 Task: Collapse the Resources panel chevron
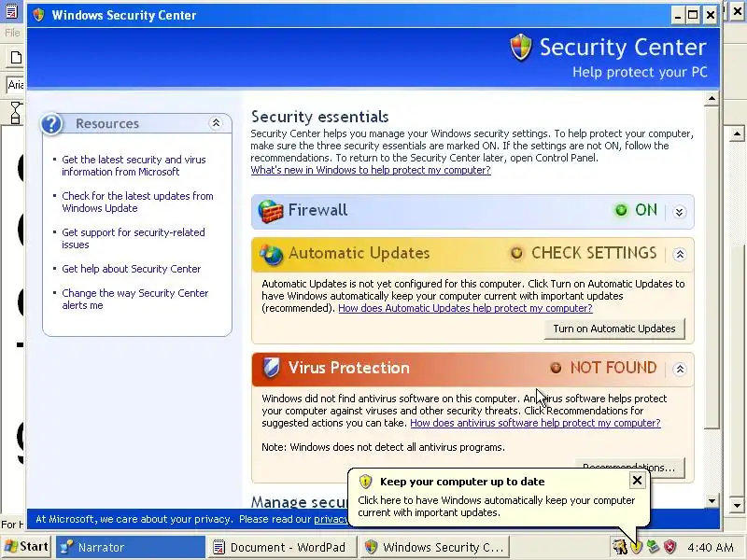216,123
